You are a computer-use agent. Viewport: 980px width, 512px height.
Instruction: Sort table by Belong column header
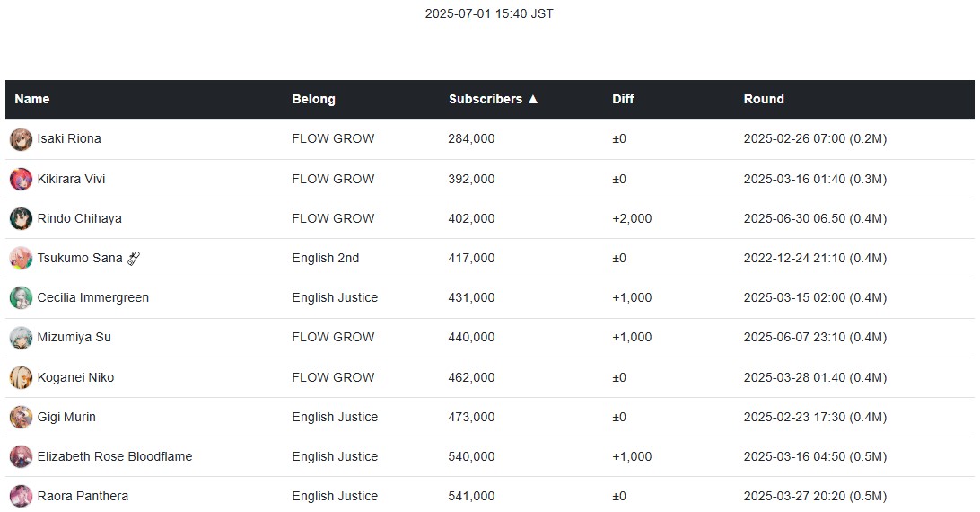313,99
